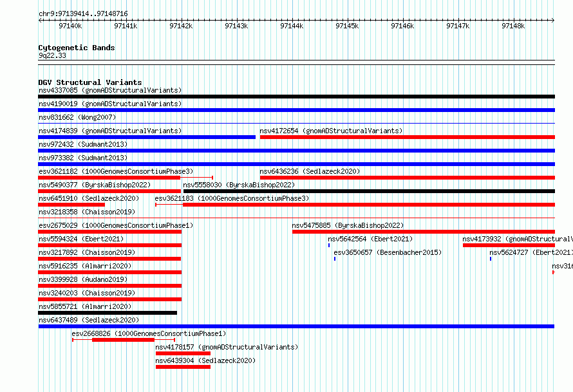The height and width of the screenshot is (392, 573).
Task: Click nsv5475885 (ByrskaBishop2022) label
Action: [x=348, y=225]
